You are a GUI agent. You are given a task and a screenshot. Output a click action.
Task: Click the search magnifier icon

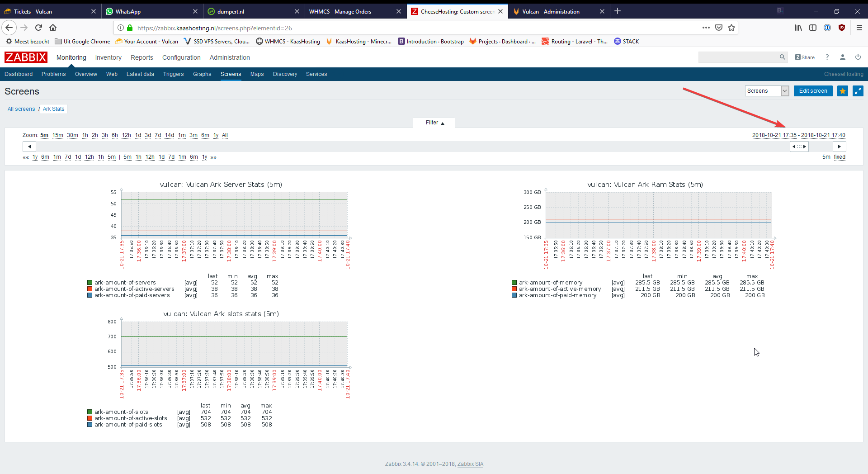[x=782, y=57]
